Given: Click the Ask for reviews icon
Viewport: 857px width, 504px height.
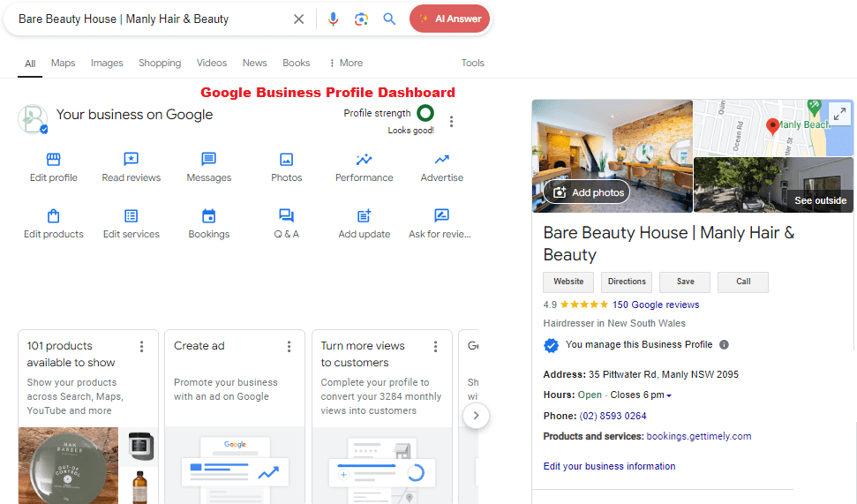Looking at the screenshot, I should tap(441, 215).
